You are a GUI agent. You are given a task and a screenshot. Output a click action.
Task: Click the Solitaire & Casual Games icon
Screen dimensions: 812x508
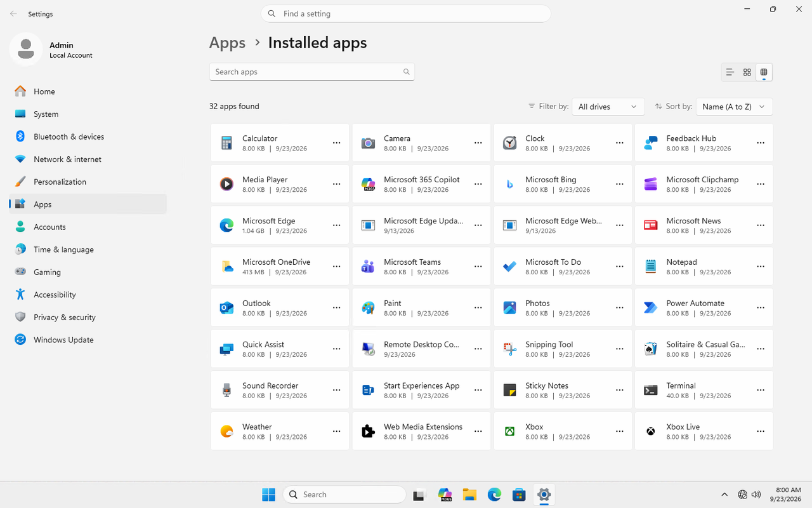click(650, 349)
